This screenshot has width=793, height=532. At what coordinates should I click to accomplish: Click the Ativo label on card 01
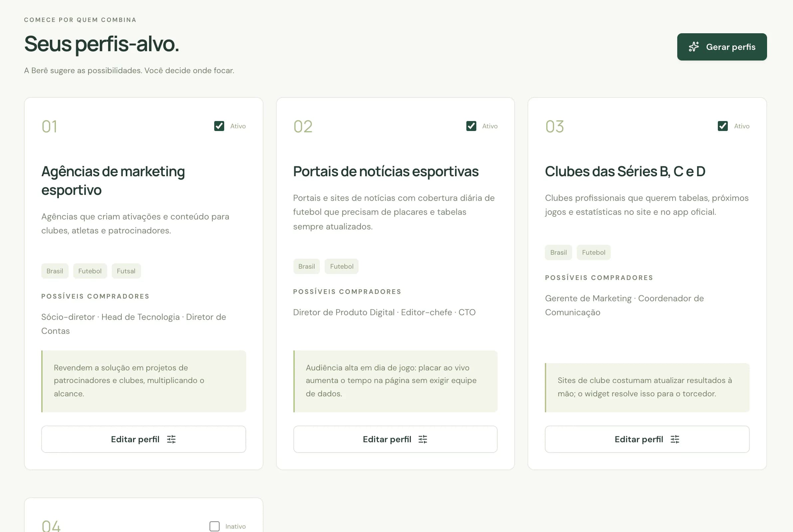click(238, 126)
